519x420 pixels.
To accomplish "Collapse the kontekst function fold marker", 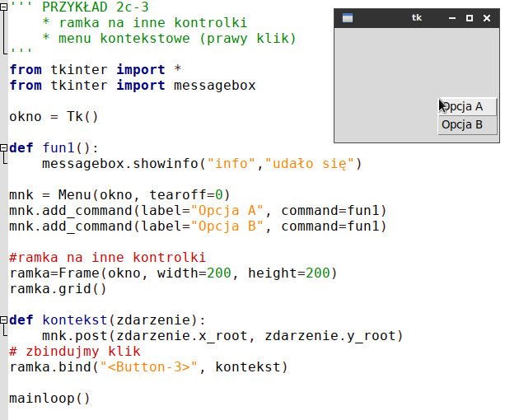I will 3,320.
